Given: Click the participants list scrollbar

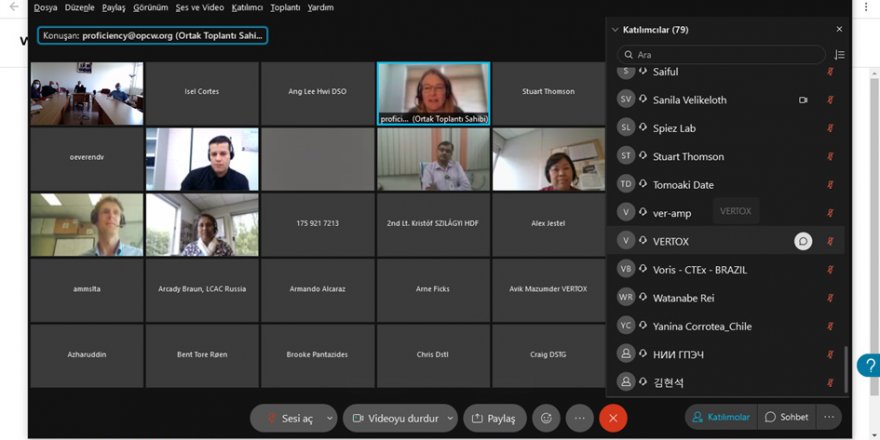Looking at the screenshot, I should pos(846,368).
